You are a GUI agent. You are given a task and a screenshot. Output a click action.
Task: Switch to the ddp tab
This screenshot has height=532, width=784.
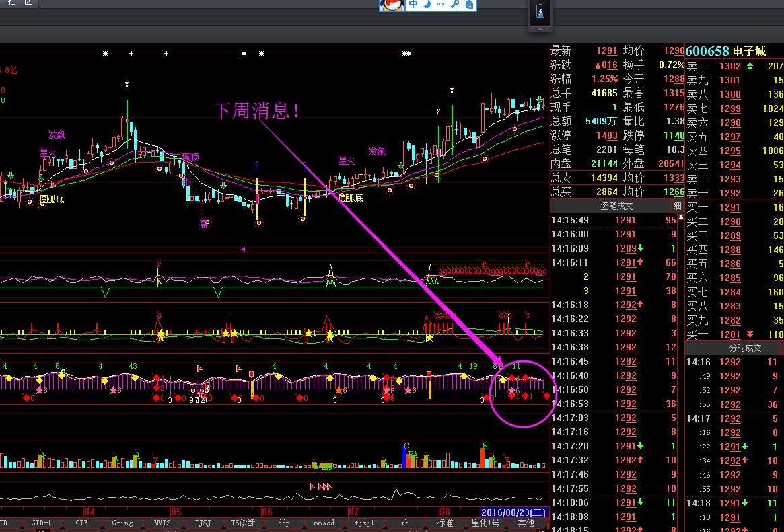284,523
